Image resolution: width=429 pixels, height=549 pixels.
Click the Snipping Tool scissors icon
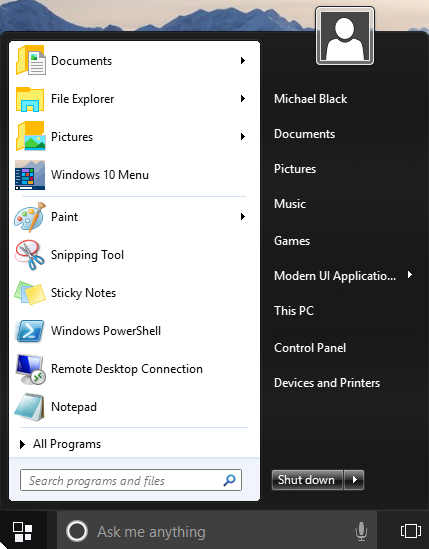pyautogui.click(x=30, y=255)
